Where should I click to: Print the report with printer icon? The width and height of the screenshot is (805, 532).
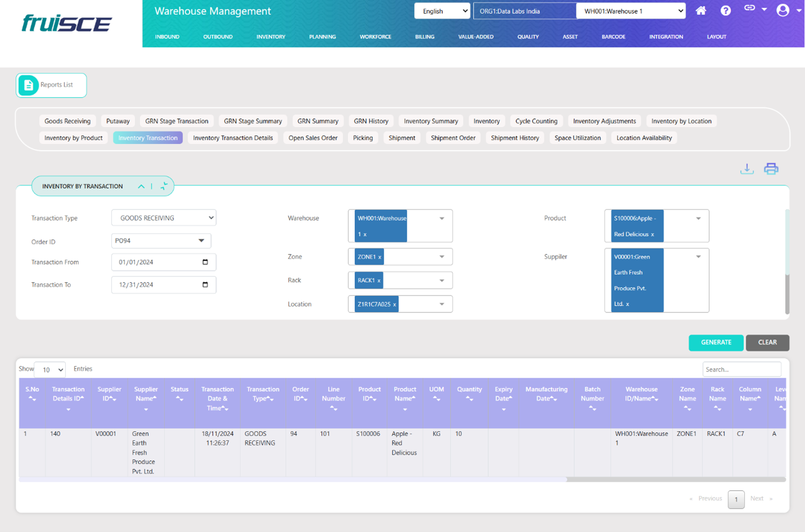(771, 169)
